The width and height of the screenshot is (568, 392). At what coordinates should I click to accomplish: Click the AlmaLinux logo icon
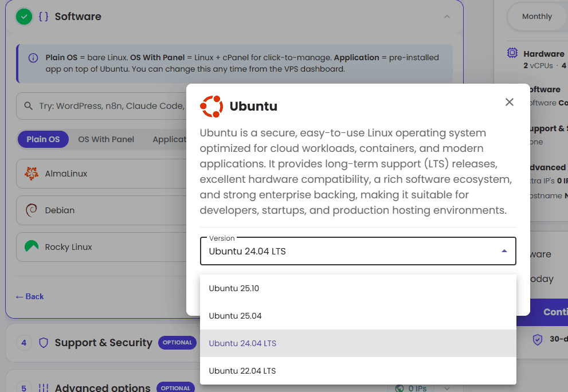coord(32,174)
